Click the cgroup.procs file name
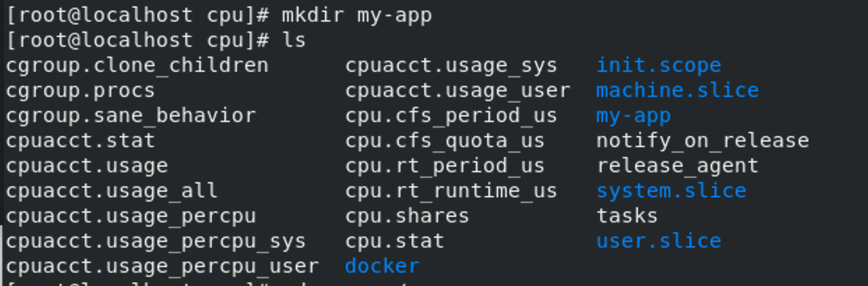 (x=80, y=90)
